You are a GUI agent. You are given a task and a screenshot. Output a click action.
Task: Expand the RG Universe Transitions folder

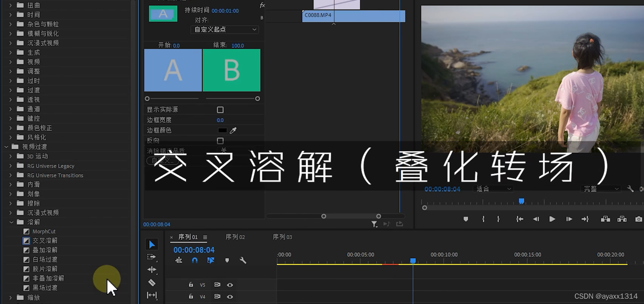(x=11, y=175)
